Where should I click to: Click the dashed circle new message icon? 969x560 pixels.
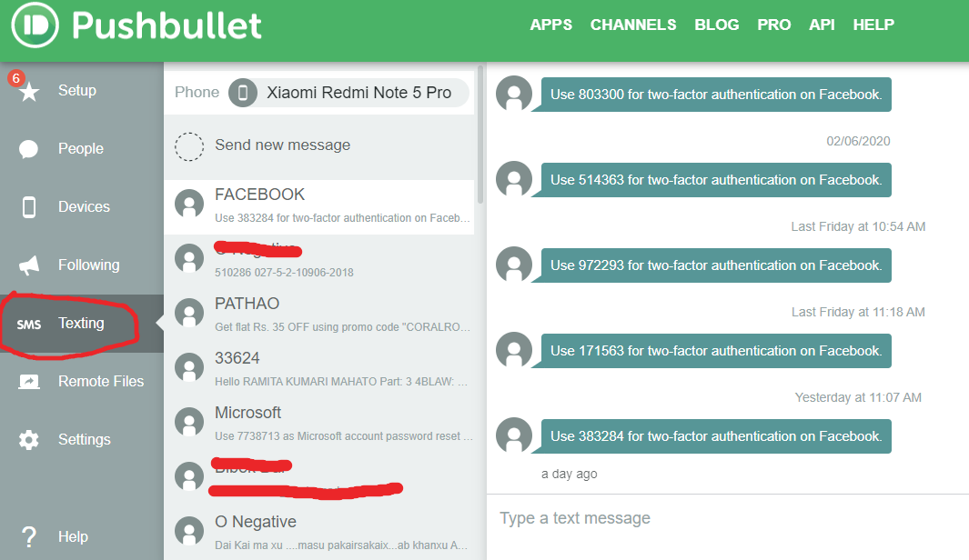(x=189, y=146)
